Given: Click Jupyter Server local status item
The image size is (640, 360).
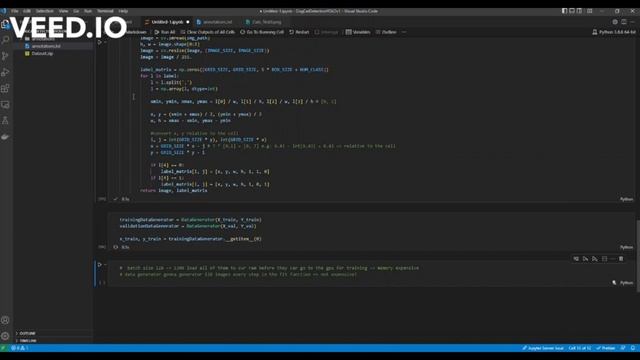Looking at the screenshot, I should click(x=543, y=348).
